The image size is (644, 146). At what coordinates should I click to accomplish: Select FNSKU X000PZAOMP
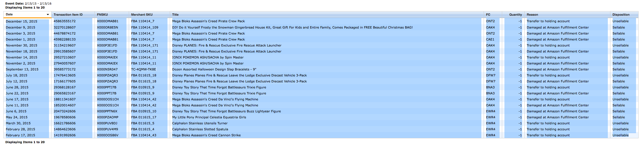(108, 117)
